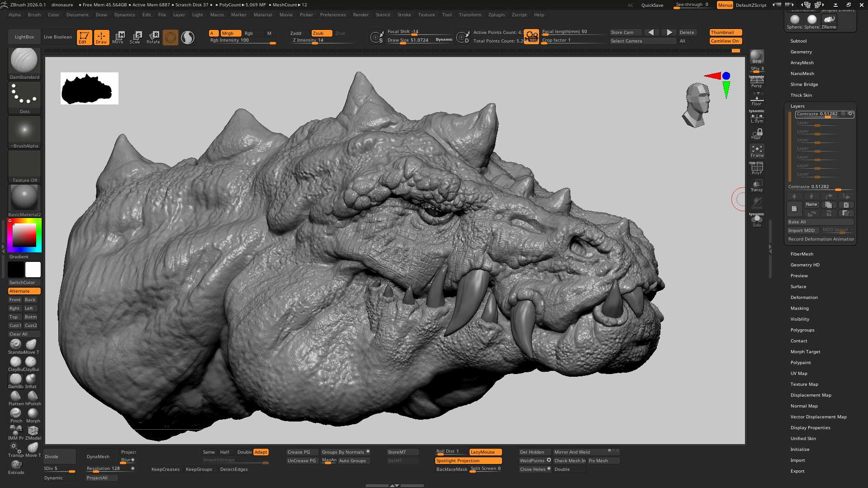The height and width of the screenshot is (488, 868).
Task: Toggle Zsub sculpting mode
Action: pos(322,33)
